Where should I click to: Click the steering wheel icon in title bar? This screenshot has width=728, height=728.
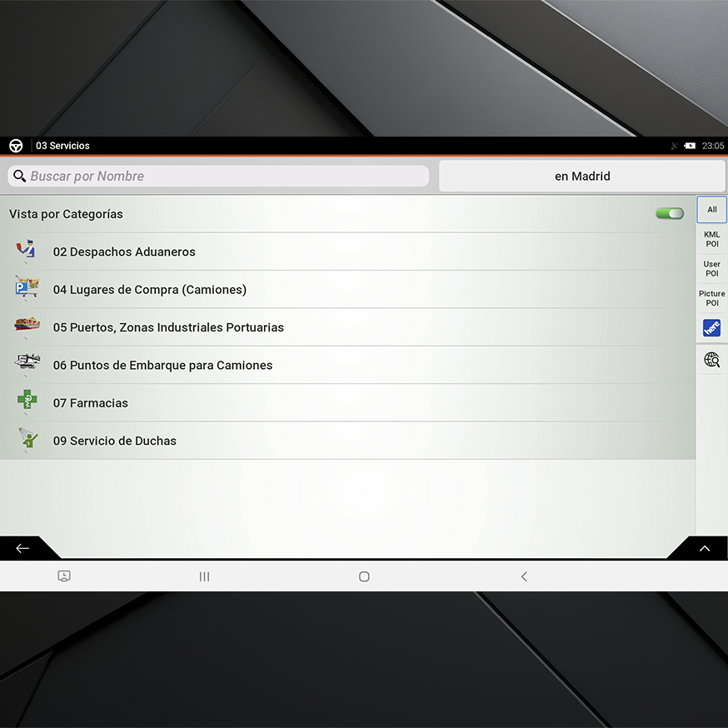(x=16, y=146)
